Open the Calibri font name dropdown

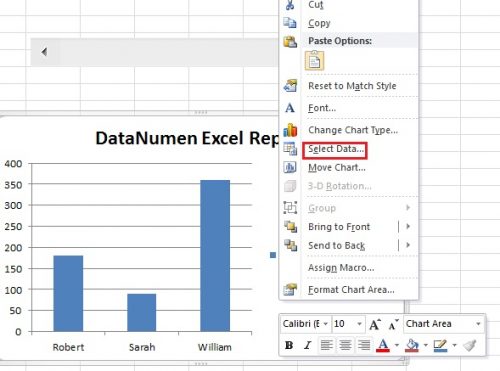[325, 324]
